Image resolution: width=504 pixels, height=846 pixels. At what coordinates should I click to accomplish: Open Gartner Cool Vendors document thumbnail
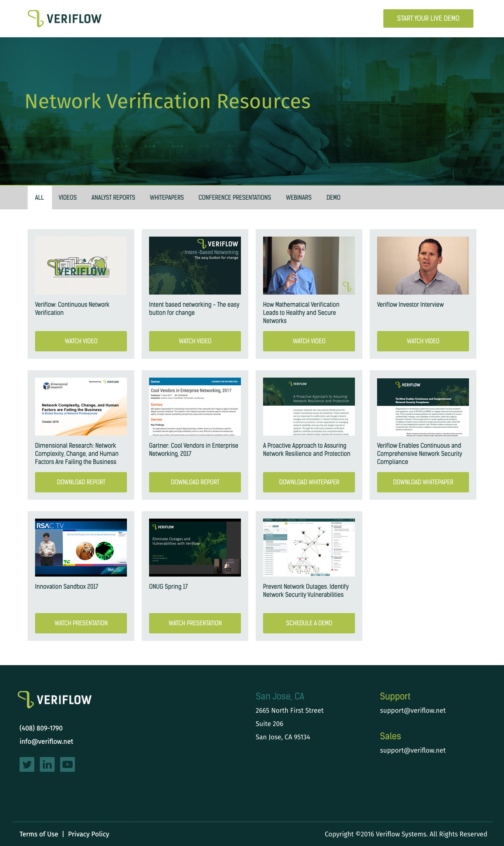click(x=195, y=406)
